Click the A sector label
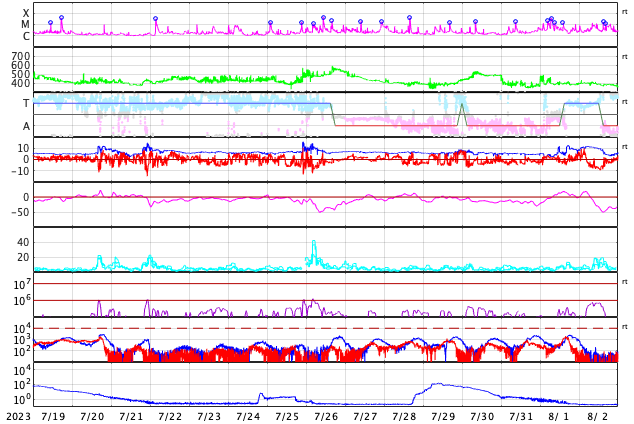634x424 pixels. coord(26,127)
